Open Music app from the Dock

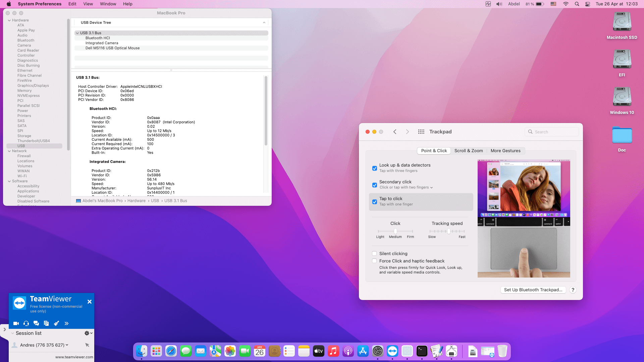[333, 351]
